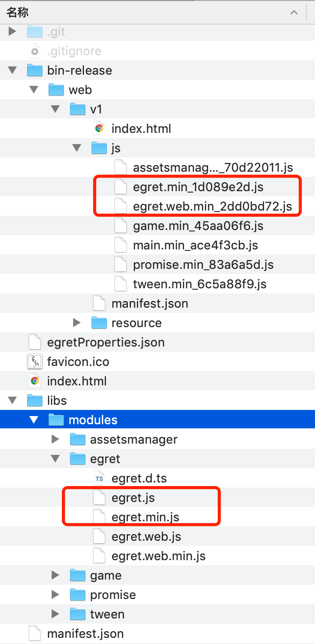Click file icon of game.min_45aa06f6.js

tap(120, 226)
